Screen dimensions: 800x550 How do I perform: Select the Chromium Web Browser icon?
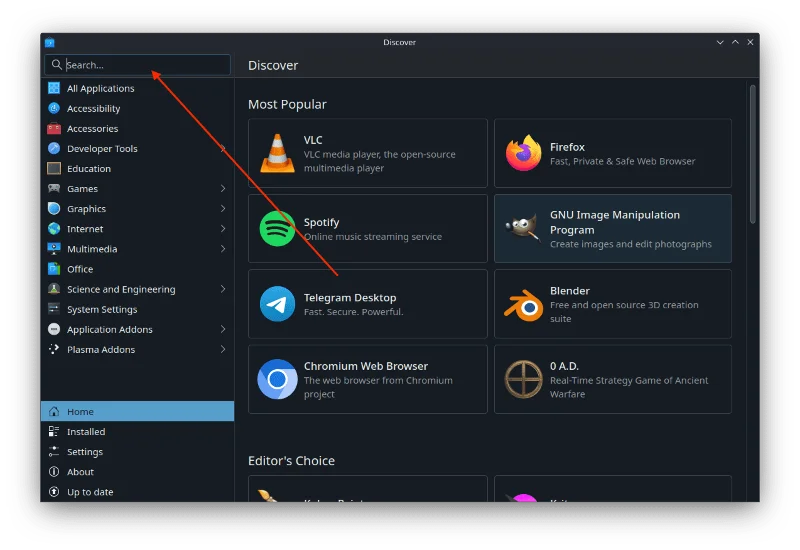(x=277, y=379)
